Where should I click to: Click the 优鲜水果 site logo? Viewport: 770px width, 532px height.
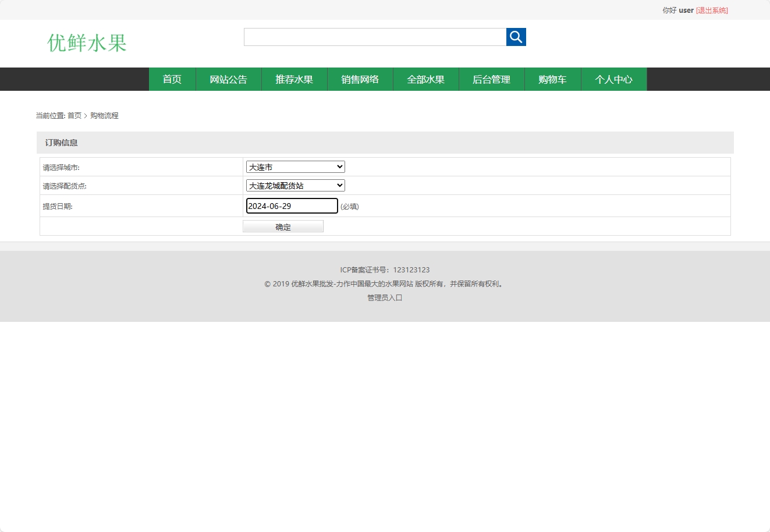pyautogui.click(x=87, y=42)
